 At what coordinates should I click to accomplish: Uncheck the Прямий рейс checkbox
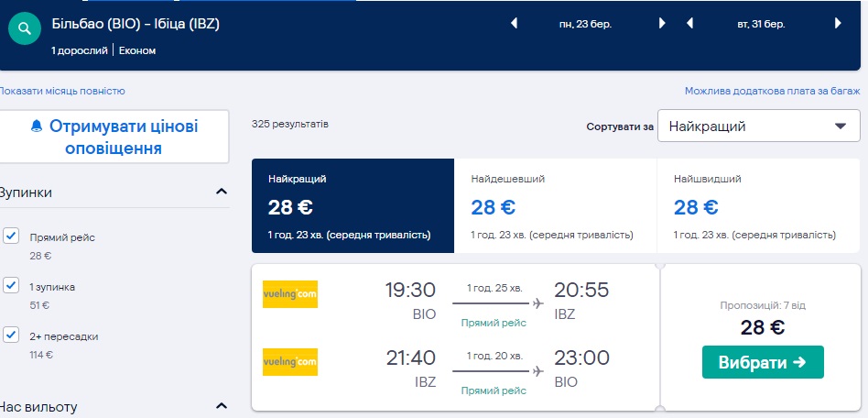pyautogui.click(x=11, y=236)
